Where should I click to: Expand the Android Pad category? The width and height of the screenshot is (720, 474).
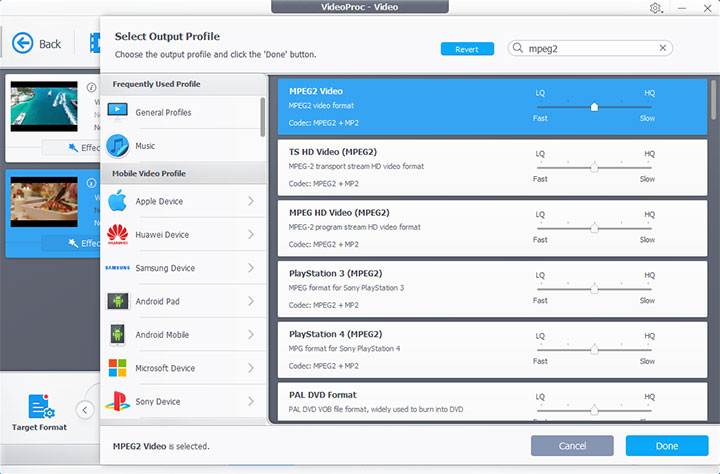click(251, 301)
